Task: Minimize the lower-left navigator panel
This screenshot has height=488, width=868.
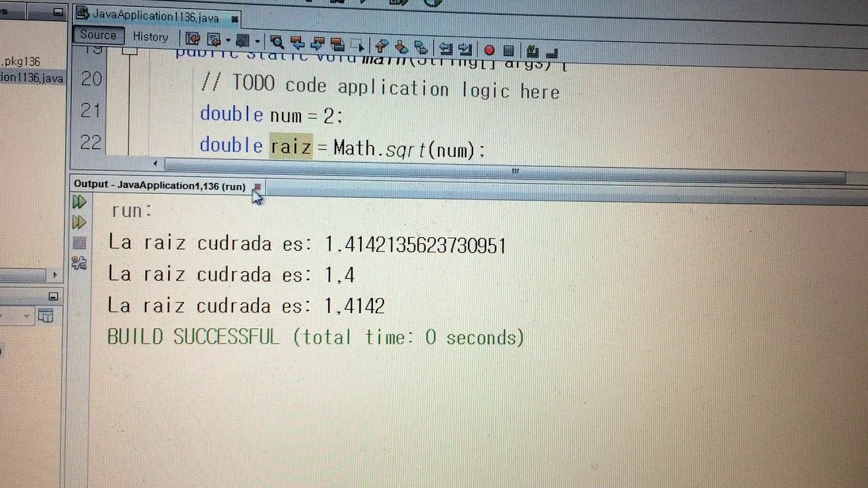Action: click(x=54, y=297)
